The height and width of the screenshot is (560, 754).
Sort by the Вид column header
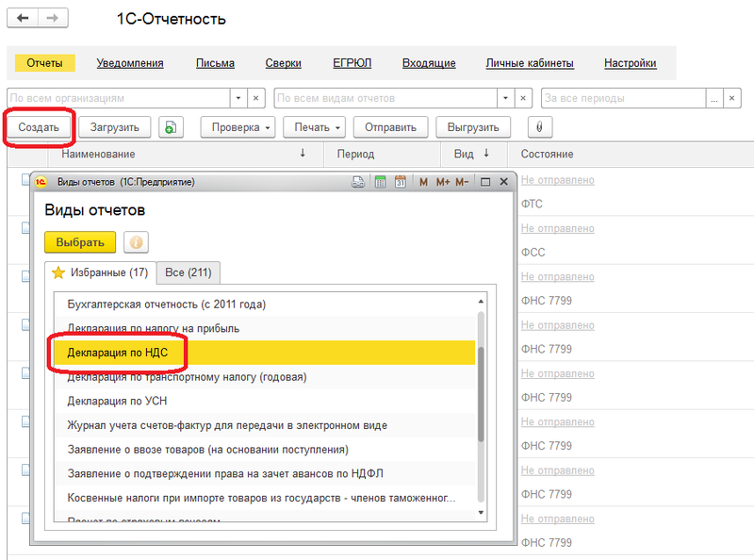tap(474, 154)
